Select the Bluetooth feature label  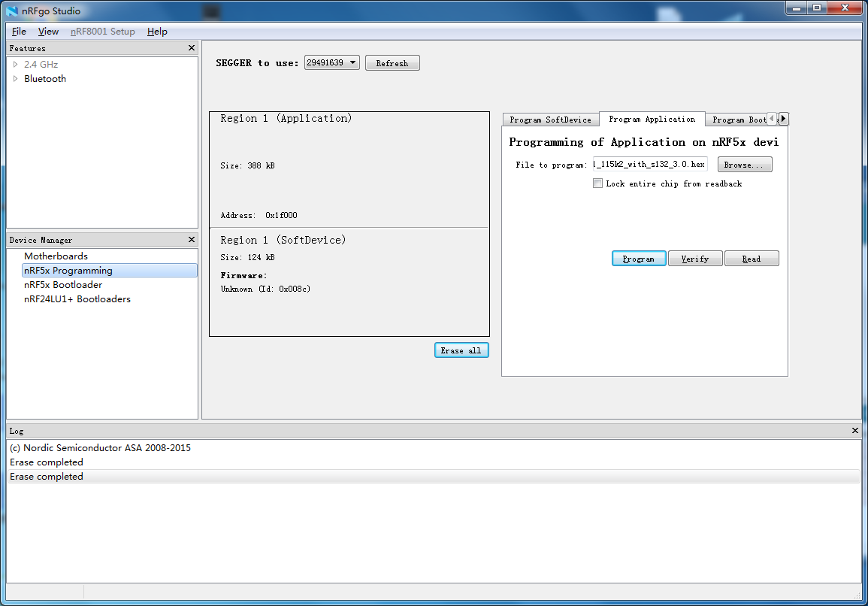[45, 79]
